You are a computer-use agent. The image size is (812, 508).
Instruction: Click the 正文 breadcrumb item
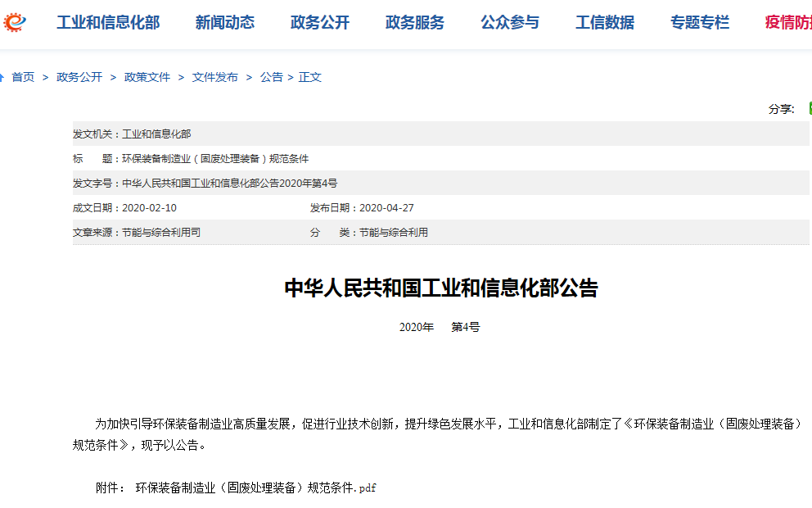coord(310,78)
